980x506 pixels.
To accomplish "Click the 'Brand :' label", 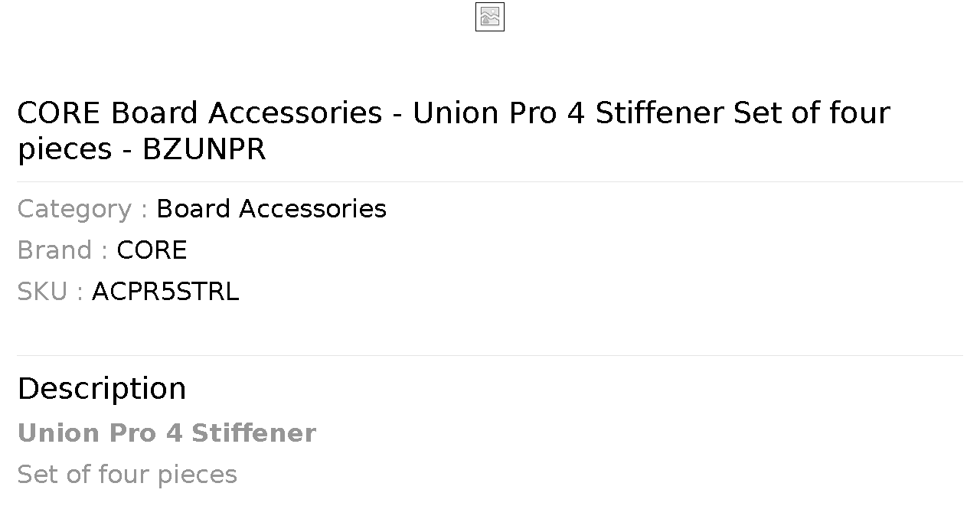I will pyautogui.click(x=63, y=250).
